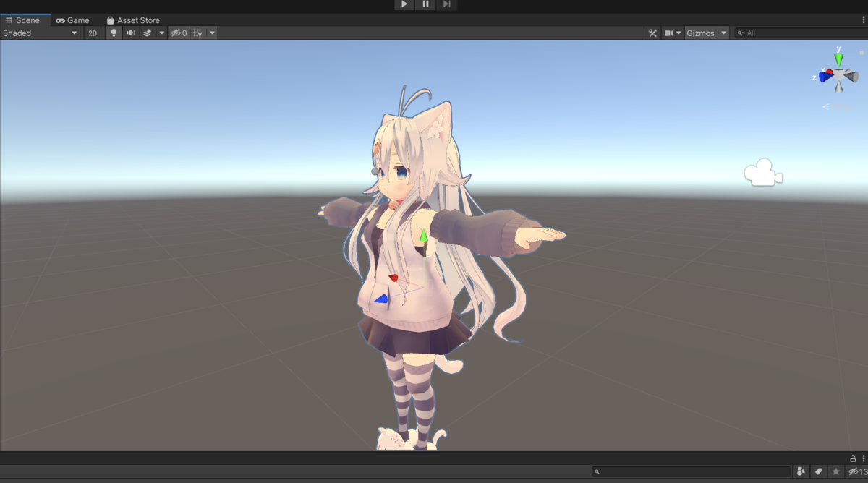Click the scene camera settings icon
The width and height of the screenshot is (868, 483).
[x=669, y=33]
